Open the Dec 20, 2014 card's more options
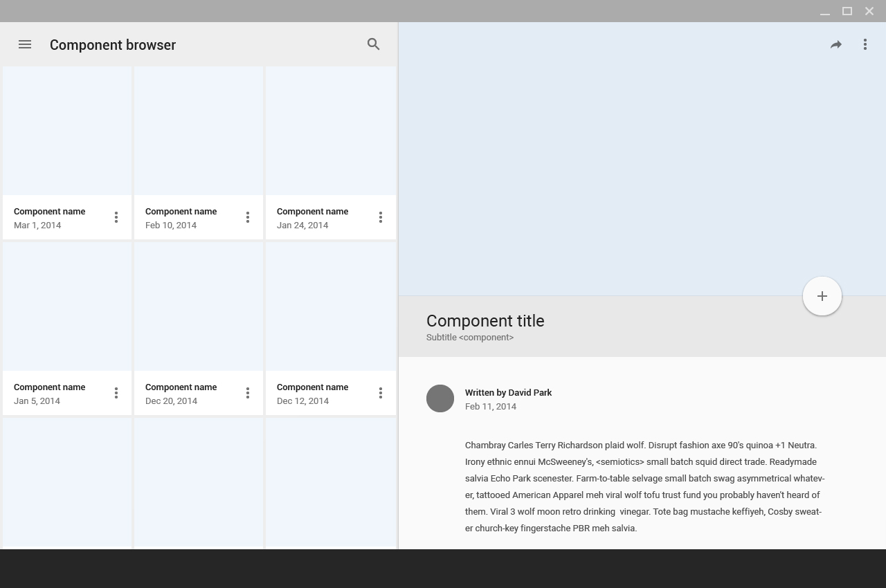Image resolution: width=886 pixels, height=588 pixels. [x=248, y=393]
